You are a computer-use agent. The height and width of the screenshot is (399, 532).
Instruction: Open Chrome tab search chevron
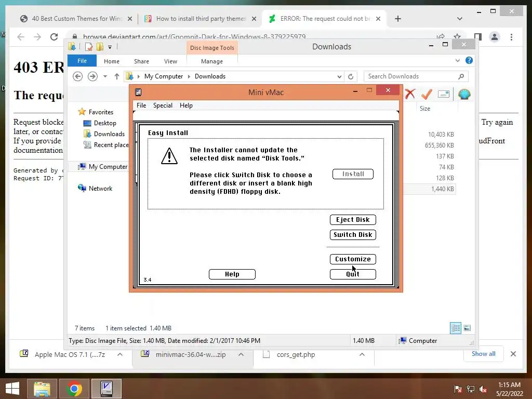click(x=460, y=19)
